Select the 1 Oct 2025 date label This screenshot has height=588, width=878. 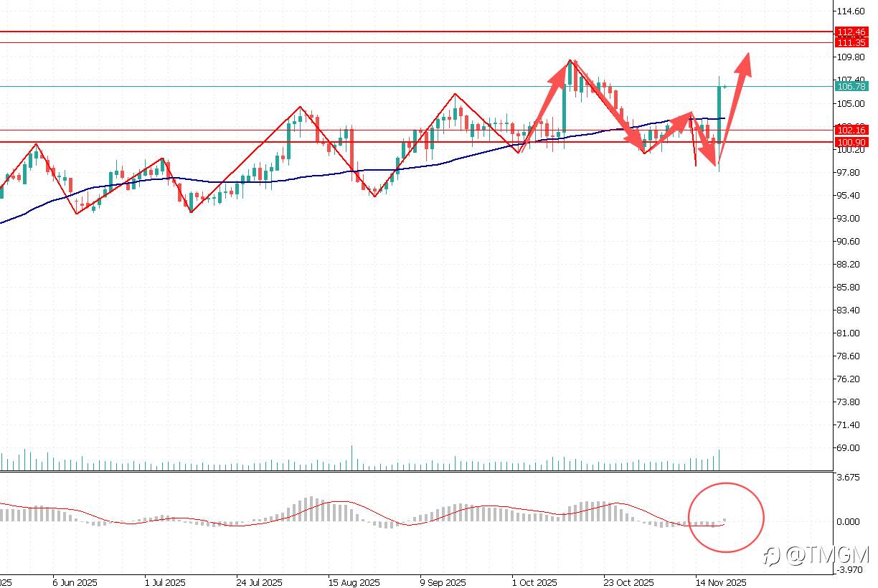[x=534, y=583]
